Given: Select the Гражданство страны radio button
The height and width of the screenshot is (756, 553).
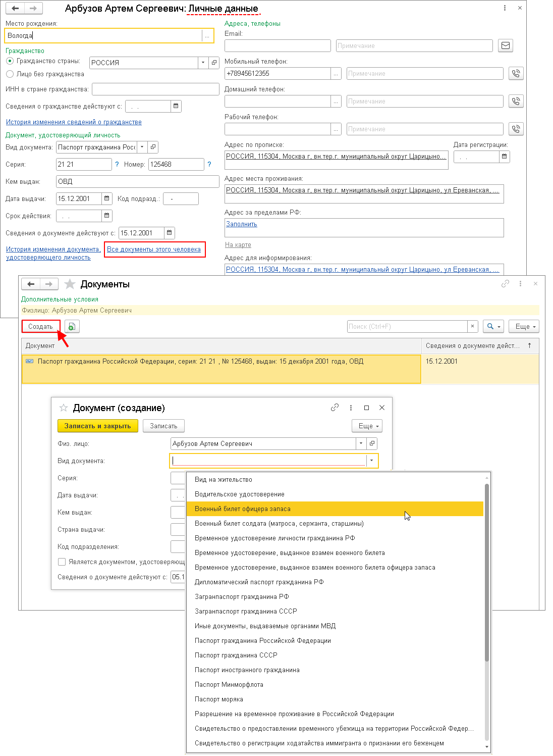Looking at the screenshot, I should pos(10,61).
